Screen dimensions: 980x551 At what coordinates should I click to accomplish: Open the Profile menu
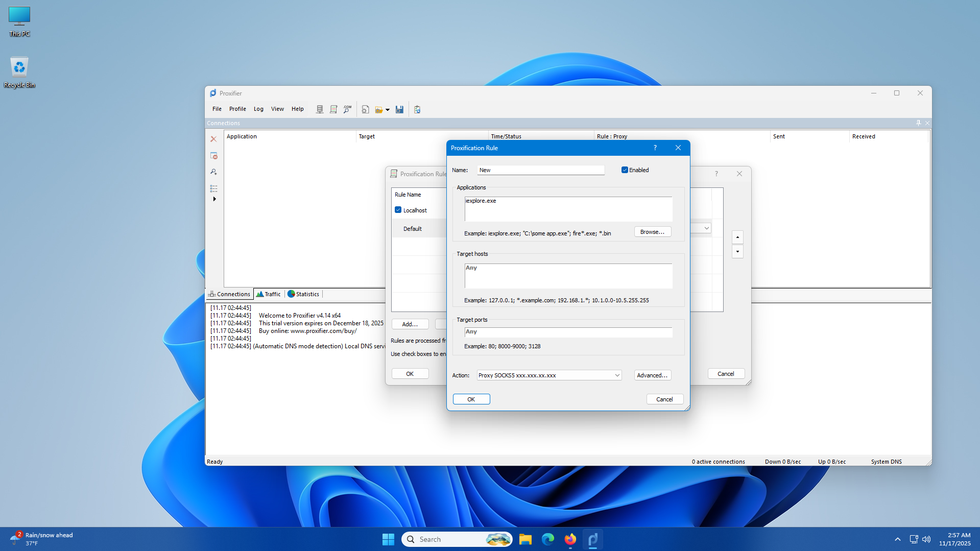point(237,109)
